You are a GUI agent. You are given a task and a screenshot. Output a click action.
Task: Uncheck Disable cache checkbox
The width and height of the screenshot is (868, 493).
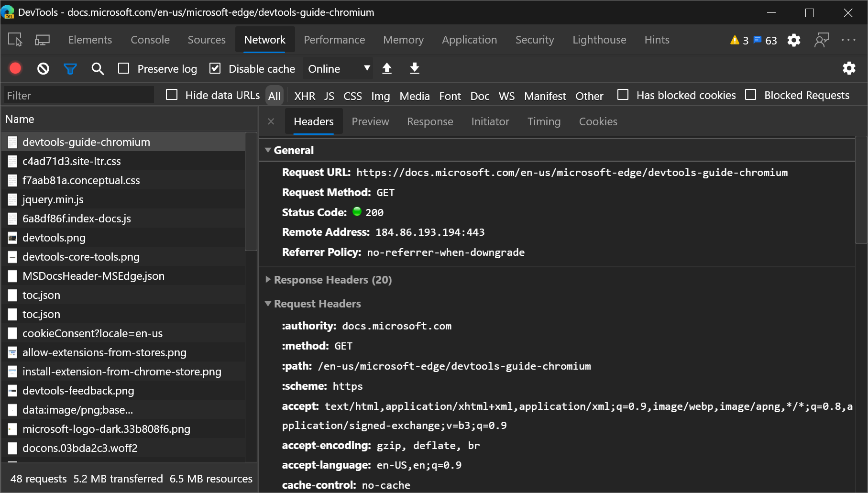[x=215, y=68]
